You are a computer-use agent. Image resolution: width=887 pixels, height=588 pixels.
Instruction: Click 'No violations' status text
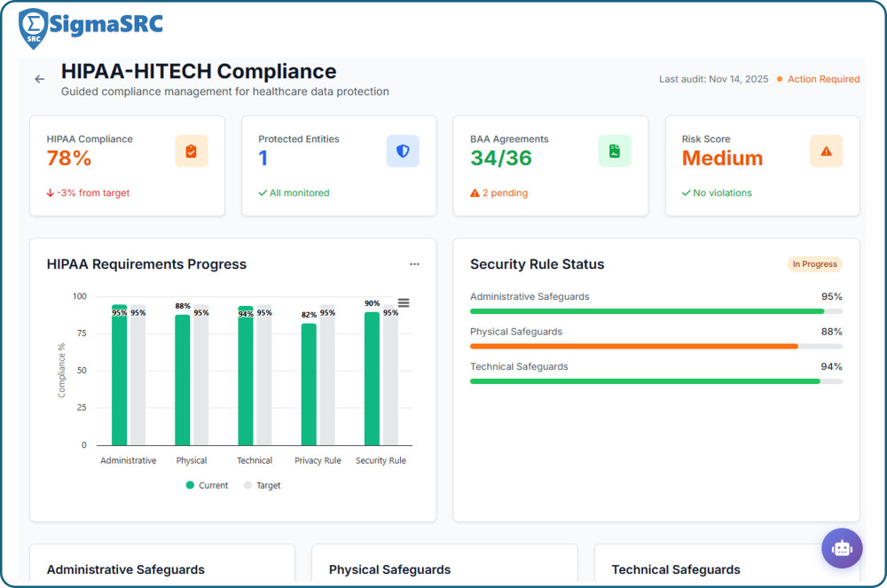717,192
